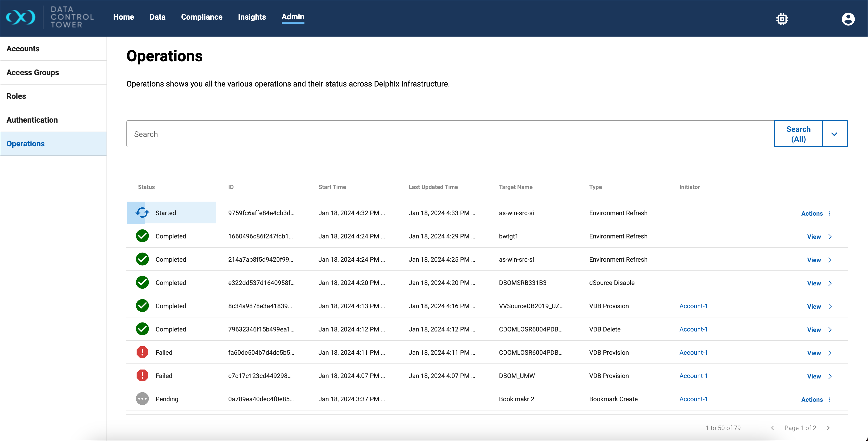Click View link for failed CDOMLOSR6004PDB provision
The image size is (868, 441).
click(x=813, y=353)
